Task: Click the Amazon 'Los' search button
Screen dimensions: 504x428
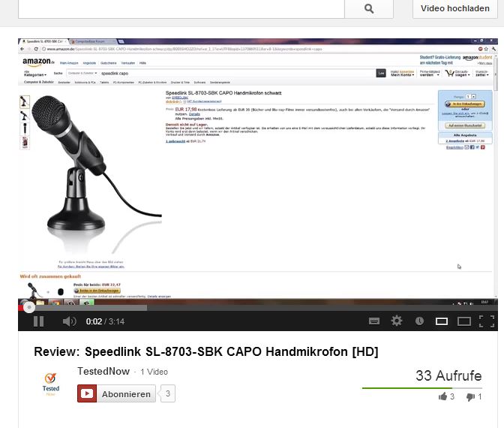Action: pyautogui.click(x=381, y=74)
